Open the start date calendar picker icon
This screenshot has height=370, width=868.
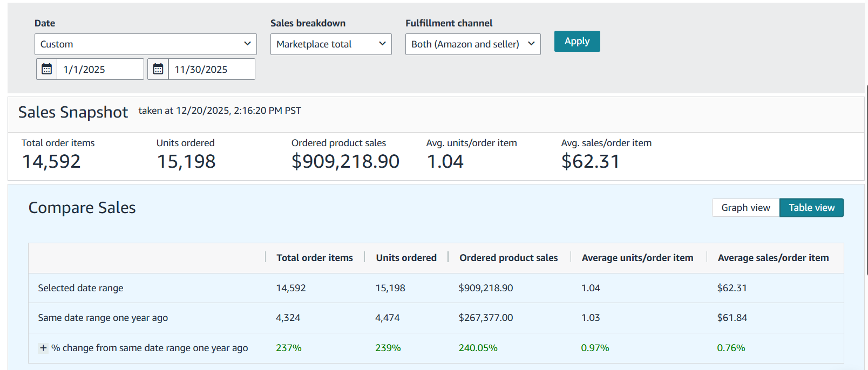coord(47,69)
